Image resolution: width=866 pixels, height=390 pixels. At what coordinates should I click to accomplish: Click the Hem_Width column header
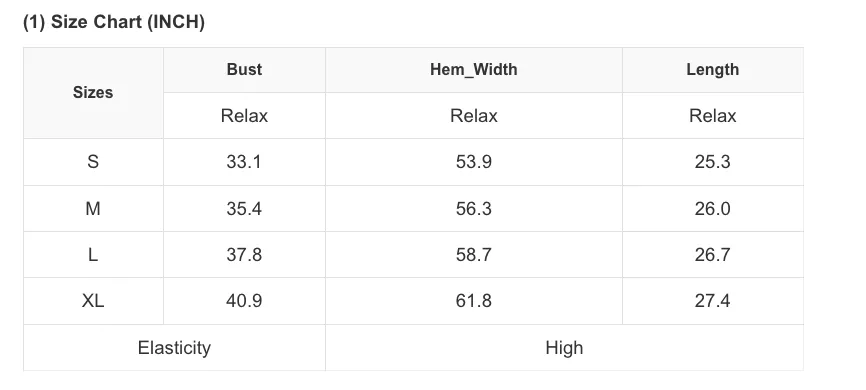point(474,70)
